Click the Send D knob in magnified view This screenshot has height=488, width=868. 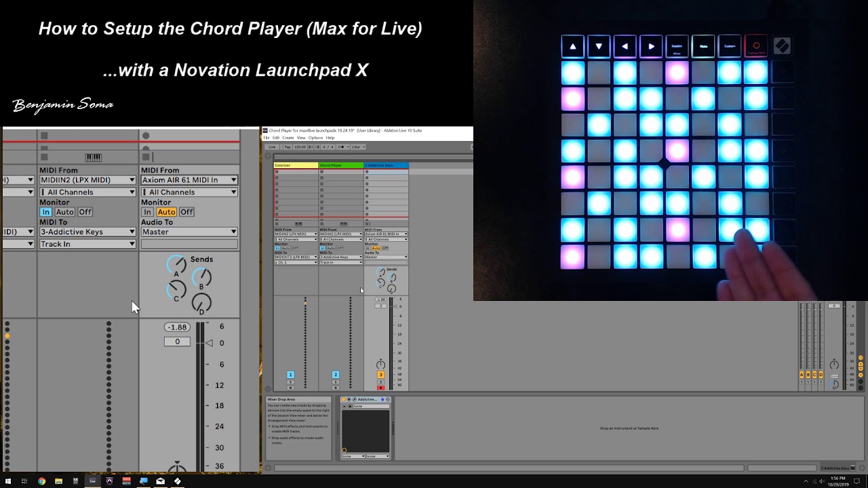tap(201, 302)
